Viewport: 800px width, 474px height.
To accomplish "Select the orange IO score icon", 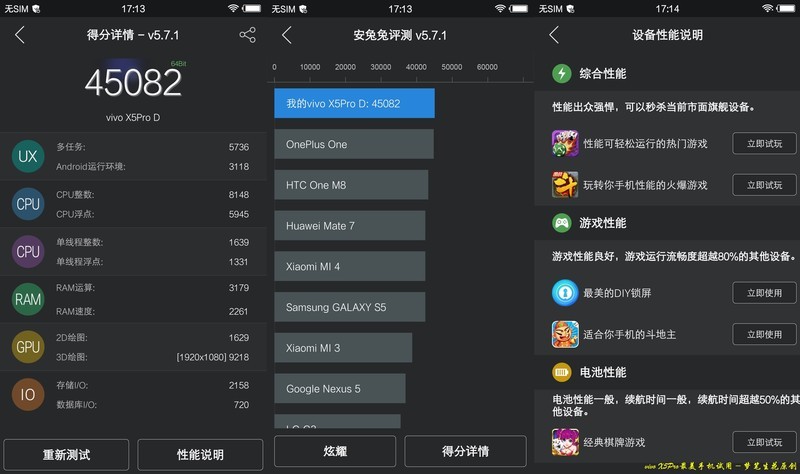I will pyautogui.click(x=28, y=394).
